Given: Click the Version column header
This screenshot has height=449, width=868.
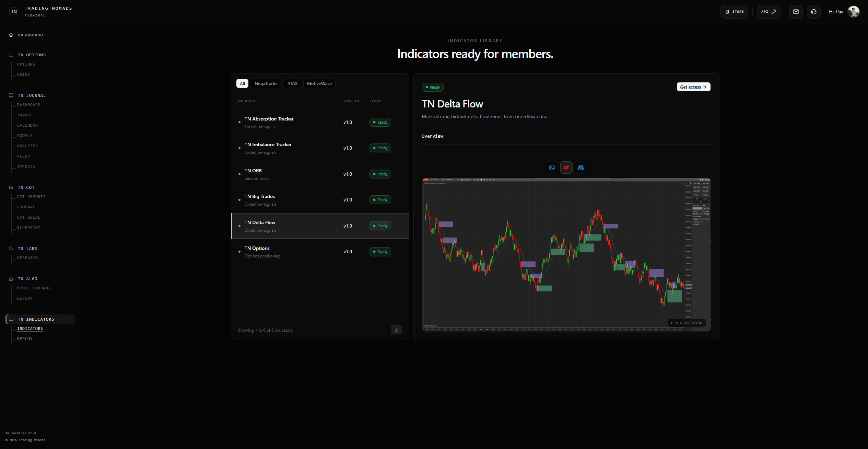Looking at the screenshot, I should 351,101.
